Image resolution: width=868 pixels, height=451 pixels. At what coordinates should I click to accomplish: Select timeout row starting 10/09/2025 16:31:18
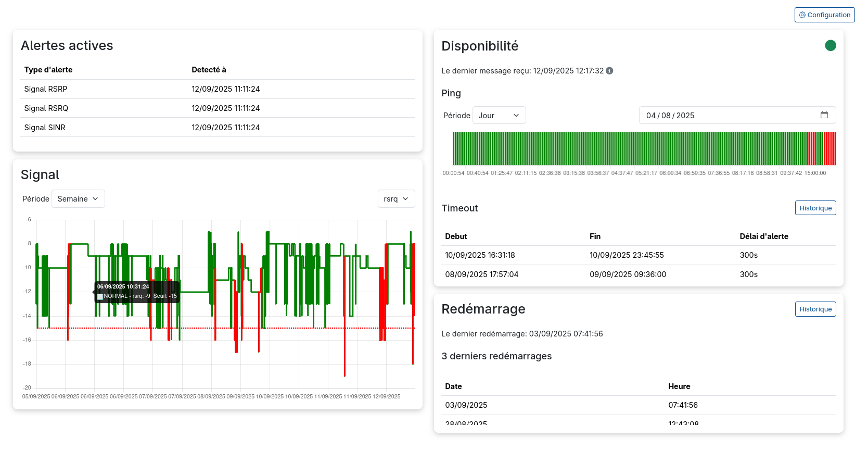tap(639, 255)
